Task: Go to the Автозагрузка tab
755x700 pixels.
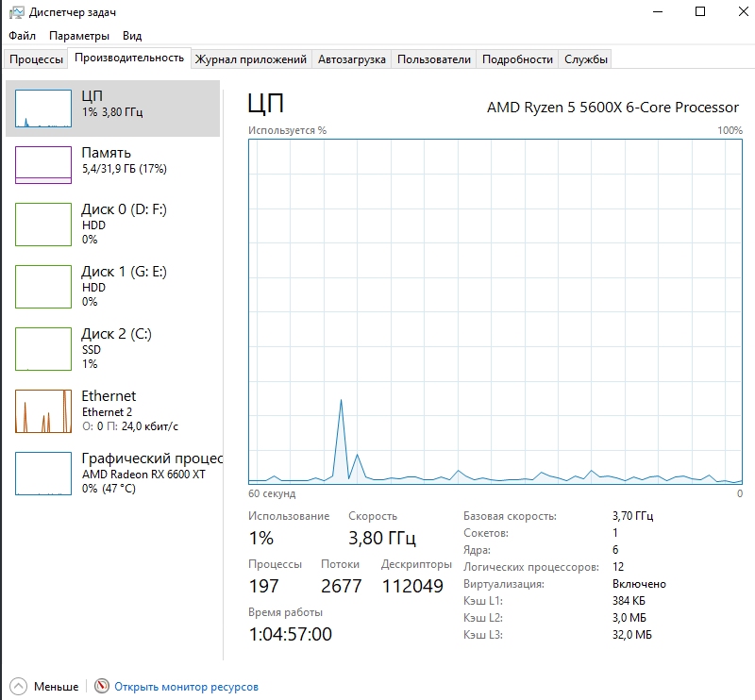Action: point(351,59)
